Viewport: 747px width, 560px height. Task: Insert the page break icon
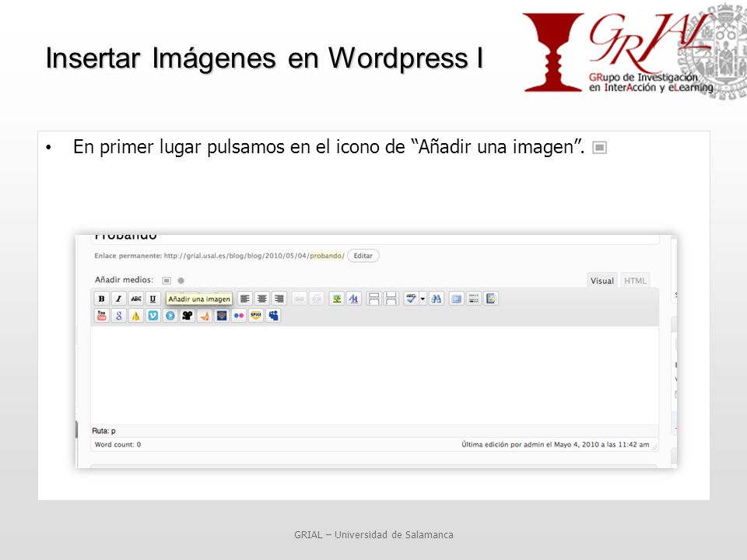[391, 299]
